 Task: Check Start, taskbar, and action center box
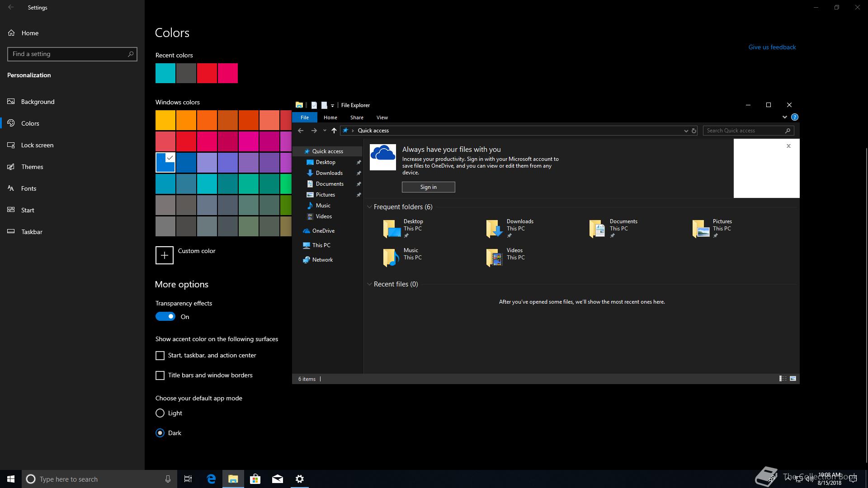tap(160, 356)
